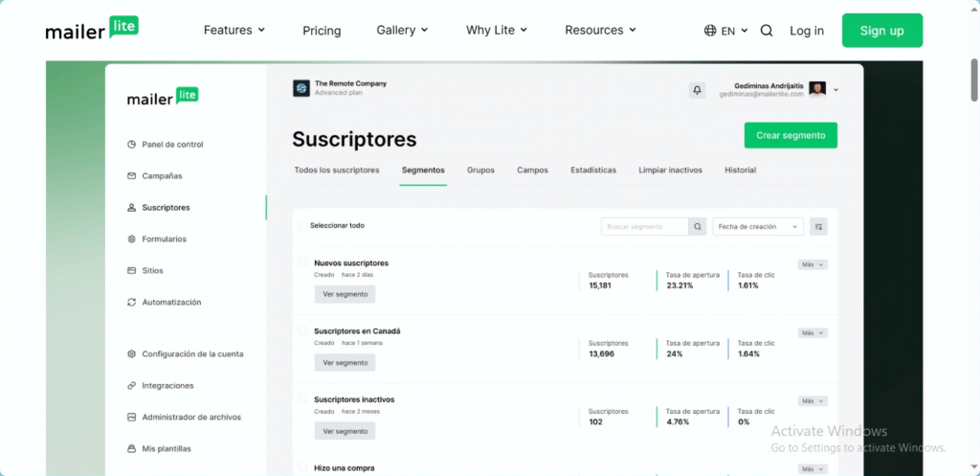The width and height of the screenshot is (980, 476).
Task: Click the MailerLite logo in the site header
Action: [x=92, y=29]
